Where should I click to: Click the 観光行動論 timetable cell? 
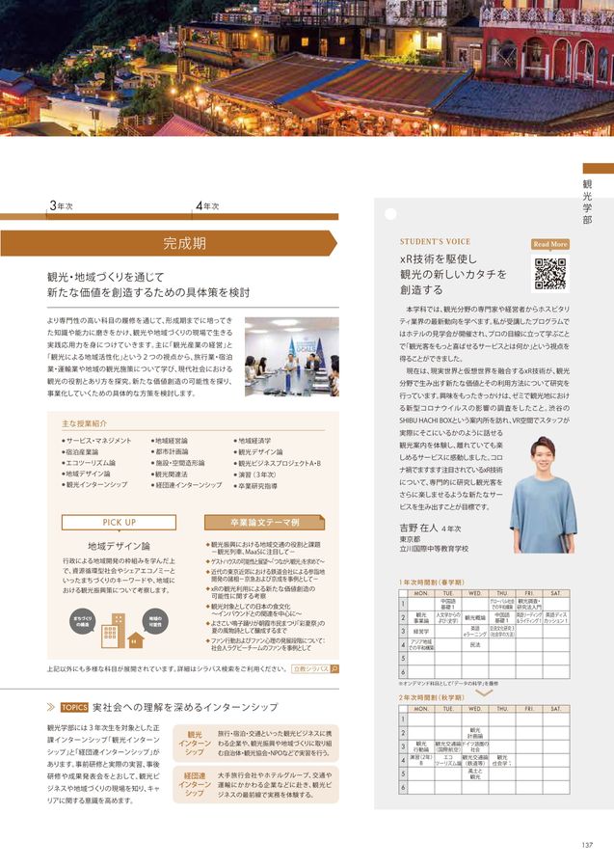[421, 746]
